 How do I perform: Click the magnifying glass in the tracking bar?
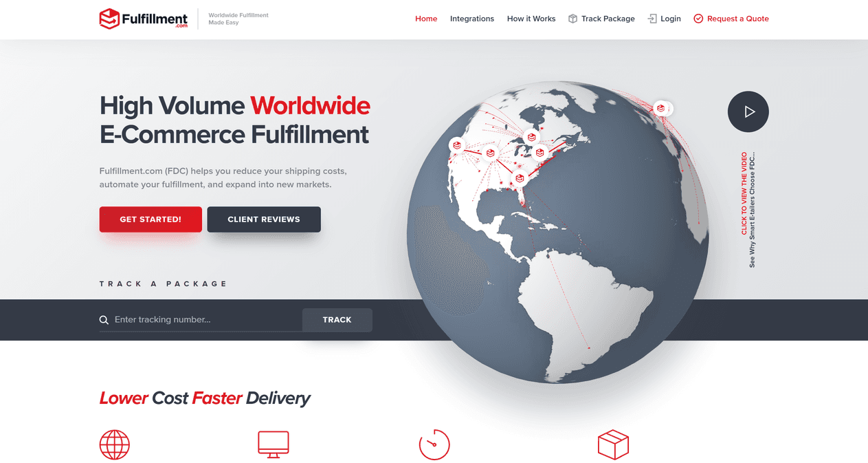pos(104,319)
